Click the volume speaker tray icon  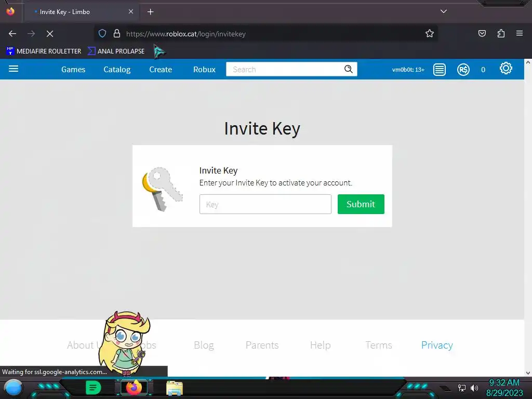(x=474, y=388)
